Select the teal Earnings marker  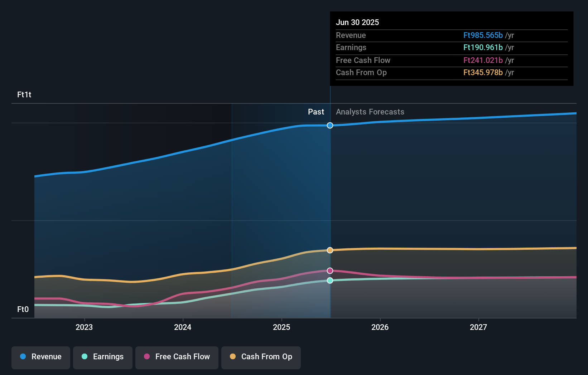coord(330,281)
